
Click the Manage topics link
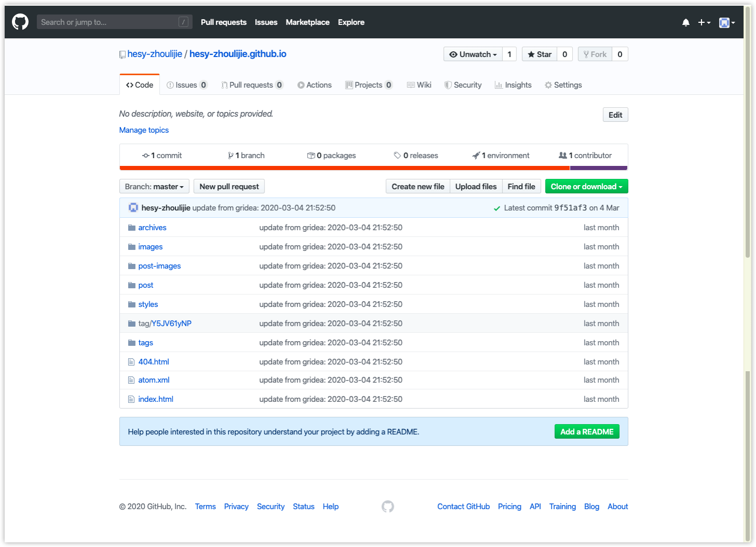click(144, 130)
